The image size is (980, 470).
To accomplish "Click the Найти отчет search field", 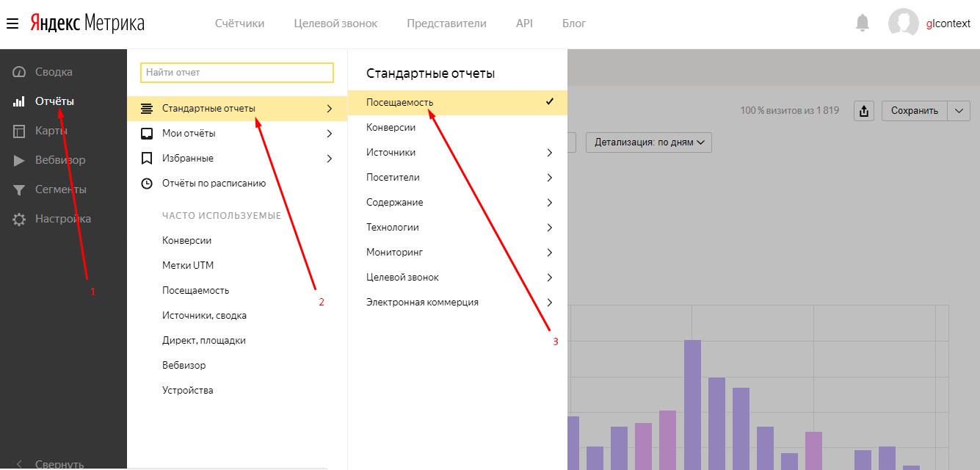I will pos(237,73).
